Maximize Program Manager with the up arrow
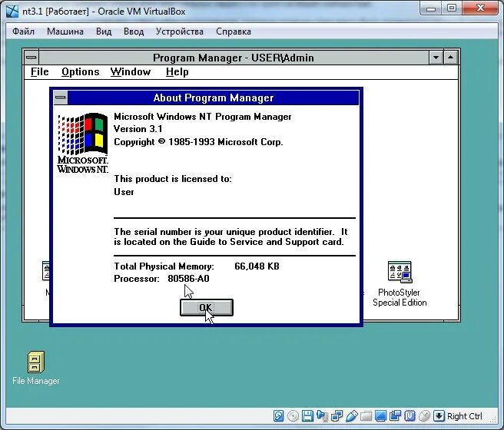The image size is (504, 430). 451,58
